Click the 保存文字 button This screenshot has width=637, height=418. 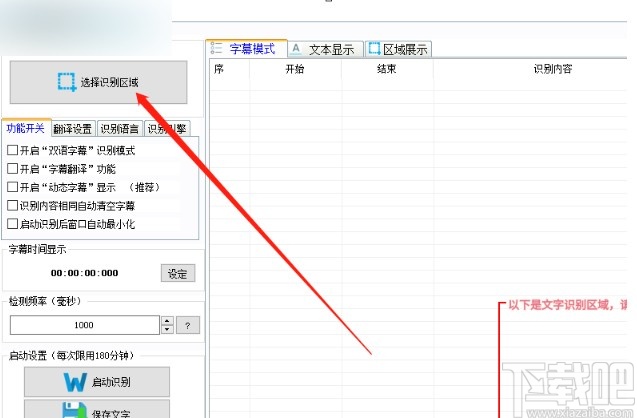[97, 409]
